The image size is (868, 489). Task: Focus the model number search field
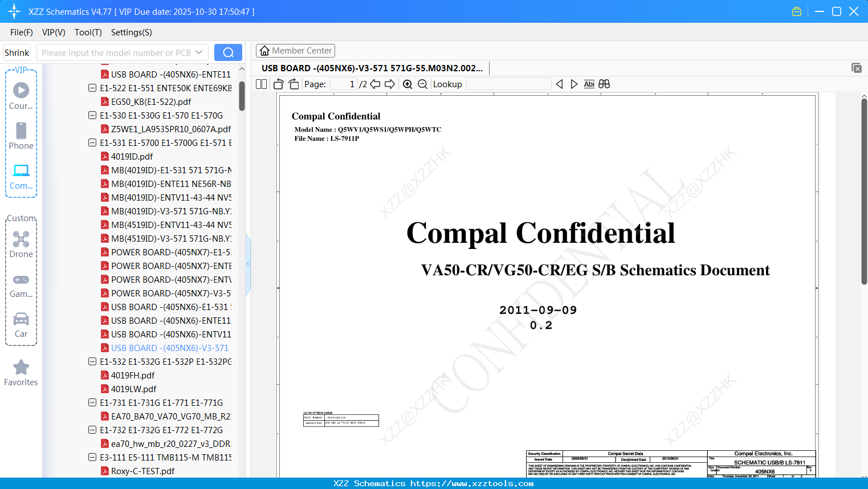116,52
